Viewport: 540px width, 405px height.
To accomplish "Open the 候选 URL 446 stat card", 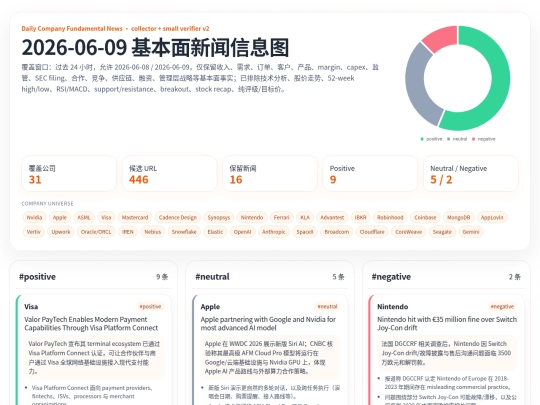I will coord(169,174).
